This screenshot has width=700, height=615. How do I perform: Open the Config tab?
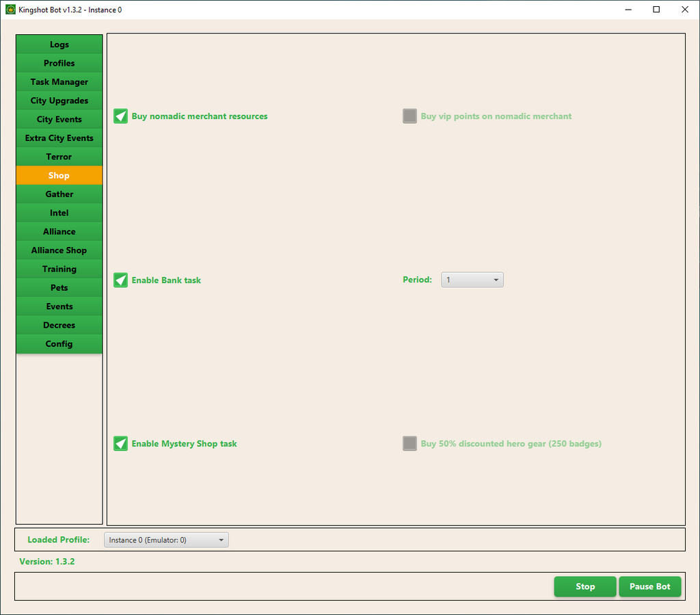pyautogui.click(x=59, y=344)
